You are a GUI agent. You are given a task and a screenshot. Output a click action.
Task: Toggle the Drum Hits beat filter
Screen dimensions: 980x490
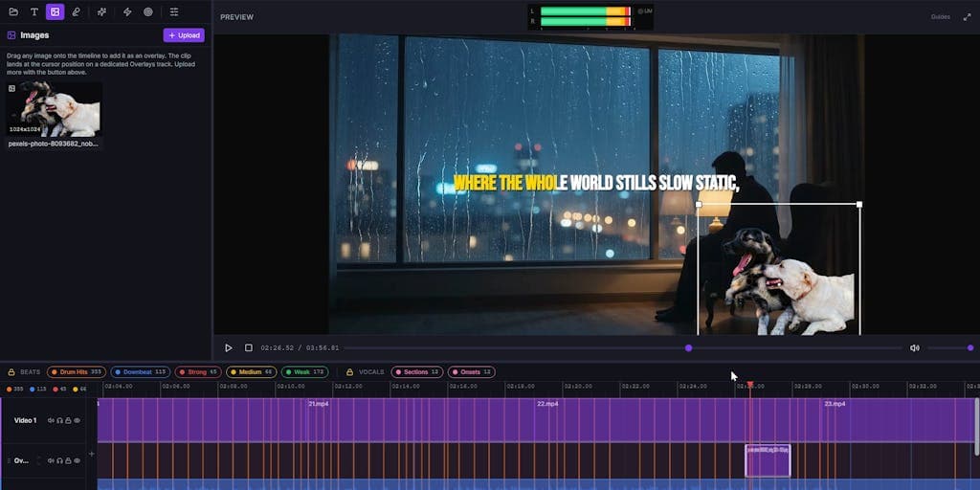tap(77, 372)
